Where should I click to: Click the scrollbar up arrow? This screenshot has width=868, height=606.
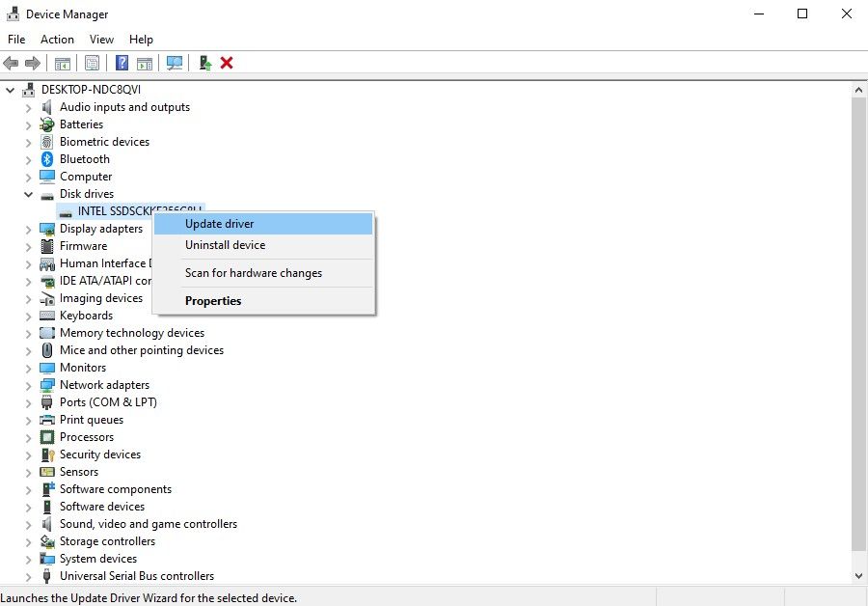click(x=858, y=90)
